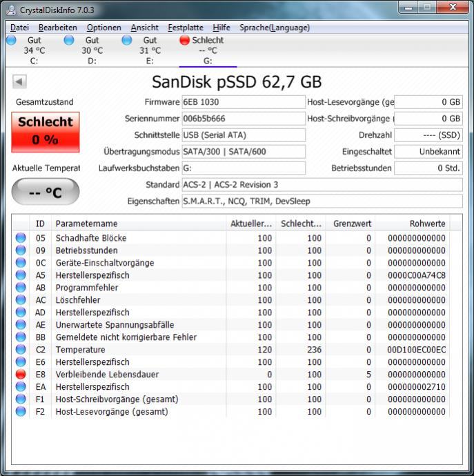Select 'Verbleibende Lebensdauer' parameter text
474x476 pixels.
(x=107, y=375)
